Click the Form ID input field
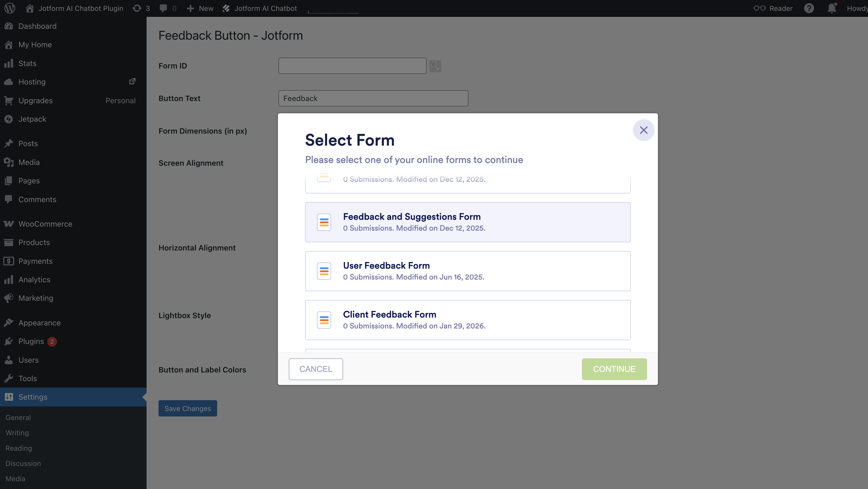The image size is (868, 489). click(352, 66)
